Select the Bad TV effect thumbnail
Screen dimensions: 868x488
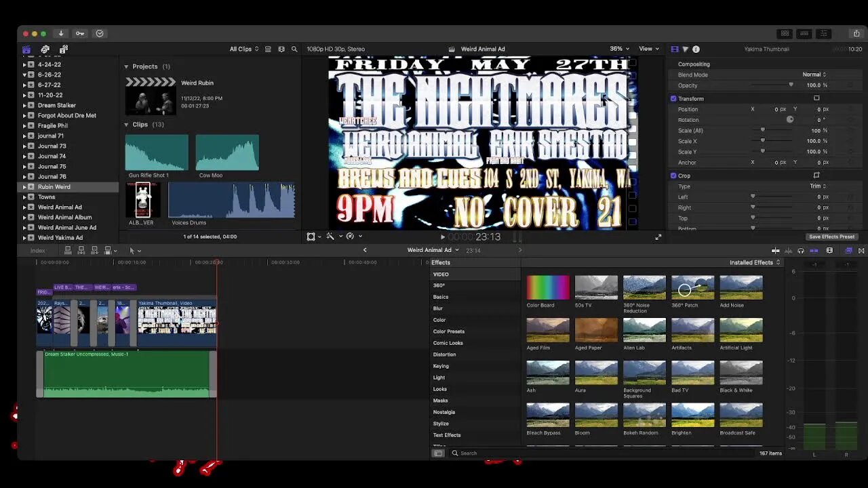coord(692,372)
